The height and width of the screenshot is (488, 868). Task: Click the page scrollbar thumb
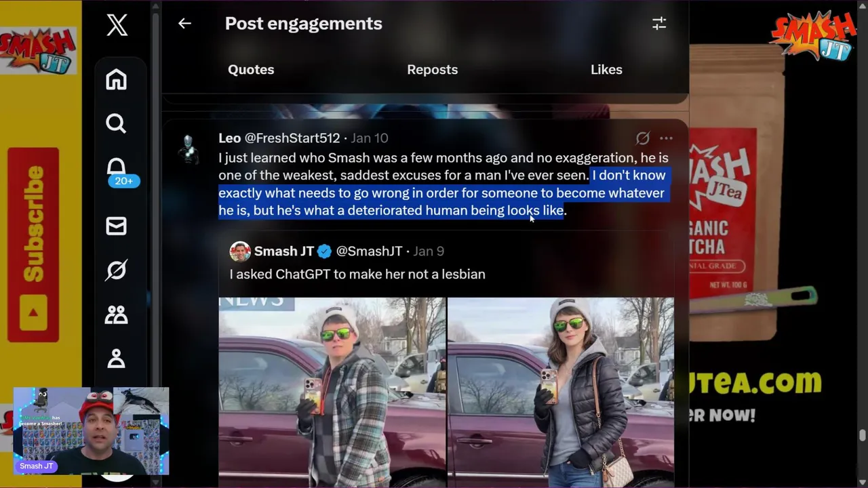863,435
